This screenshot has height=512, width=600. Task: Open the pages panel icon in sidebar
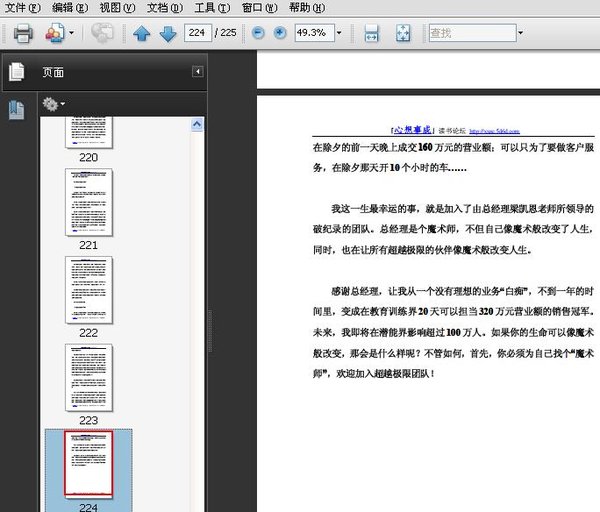[16, 72]
